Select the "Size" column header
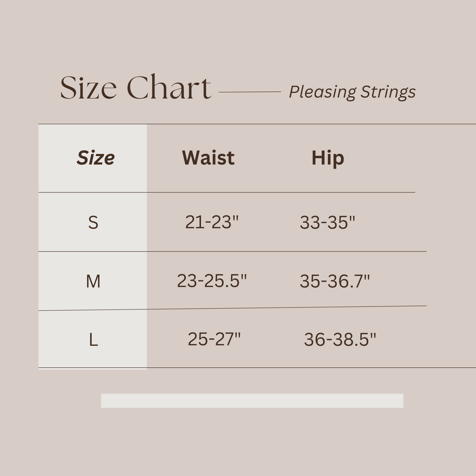The height and width of the screenshot is (476, 476). click(95, 158)
